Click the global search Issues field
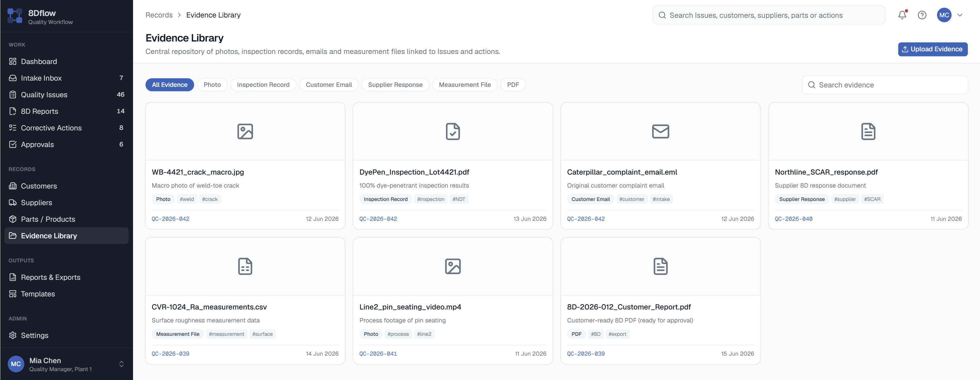 [768, 15]
